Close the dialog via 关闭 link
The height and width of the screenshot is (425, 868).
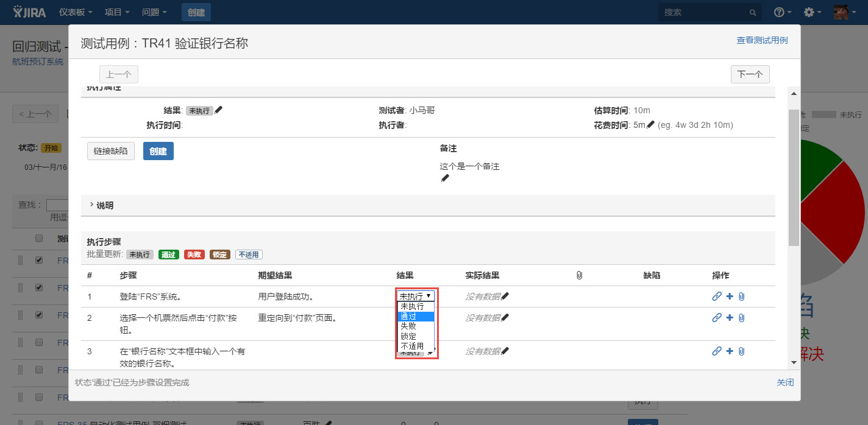point(785,382)
